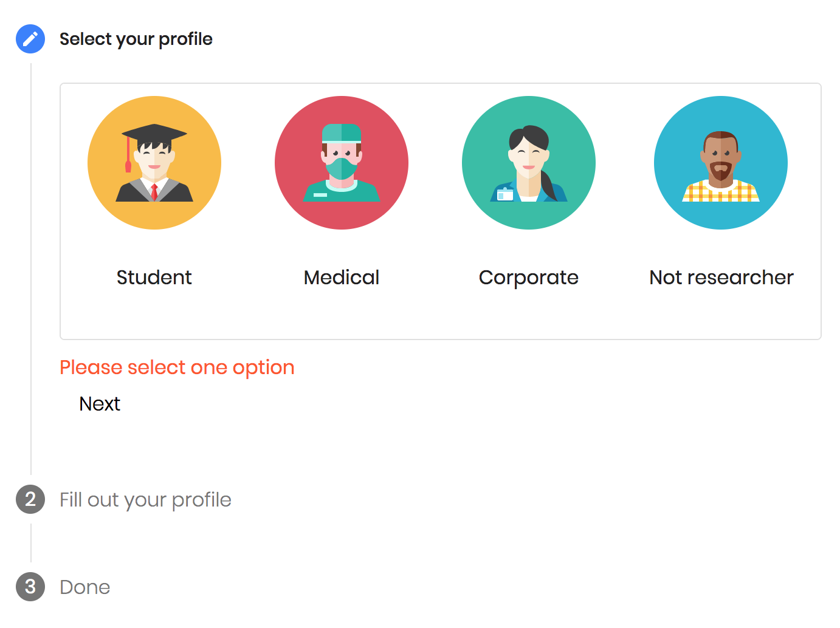Click the Corporate label text
Viewport: 840px width, 628px height.
pos(529,278)
